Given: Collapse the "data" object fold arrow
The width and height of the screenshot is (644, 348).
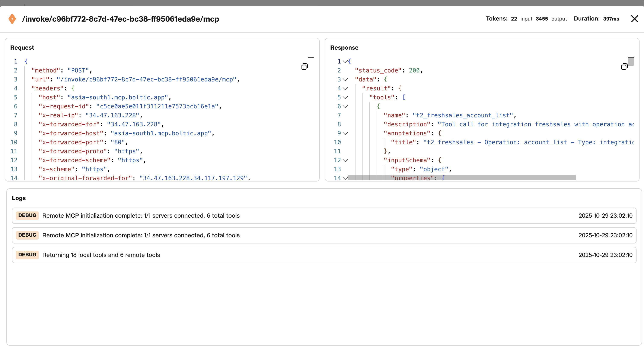Looking at the screenshot, I should point(345,79).
